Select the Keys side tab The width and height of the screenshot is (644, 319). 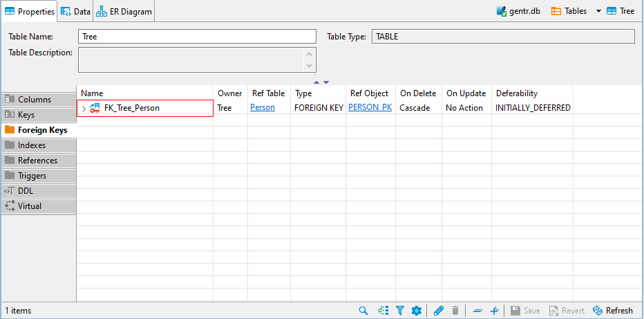click(x=39, y=115)
